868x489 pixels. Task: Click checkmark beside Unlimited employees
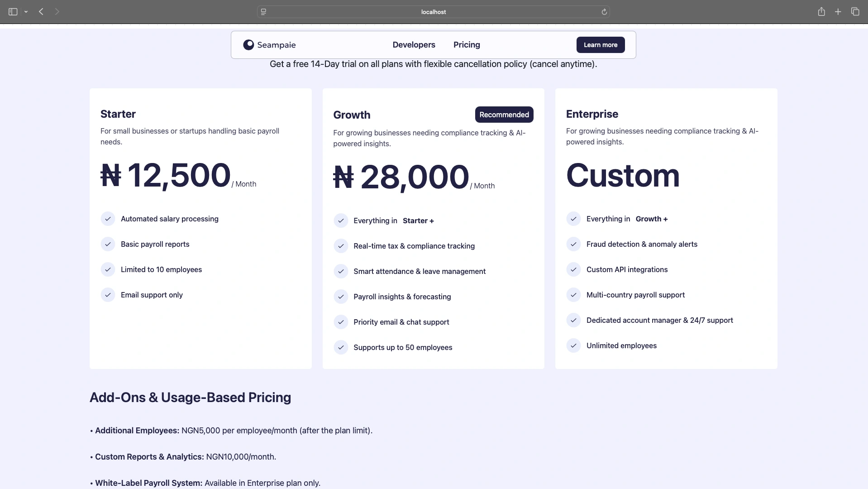(573, 345)
